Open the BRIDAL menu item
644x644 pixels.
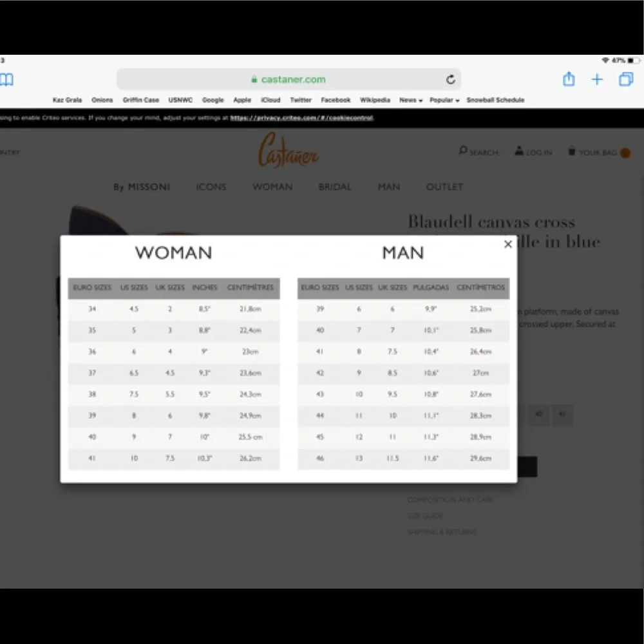335,187
